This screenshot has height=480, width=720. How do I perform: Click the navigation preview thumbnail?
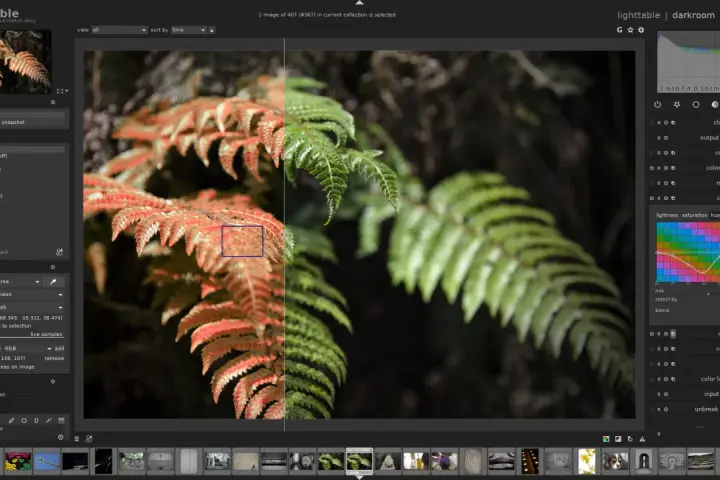[25, 60]
